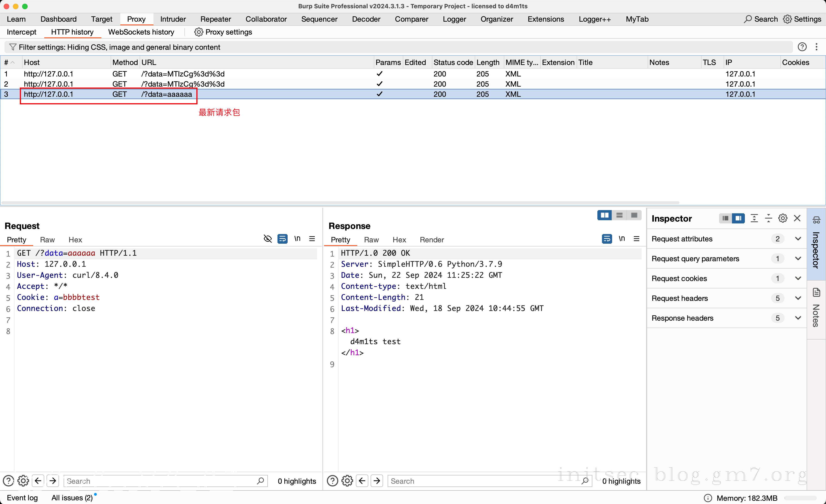
Task: Switch to WebSockets history tab
Action: point(141,32)
